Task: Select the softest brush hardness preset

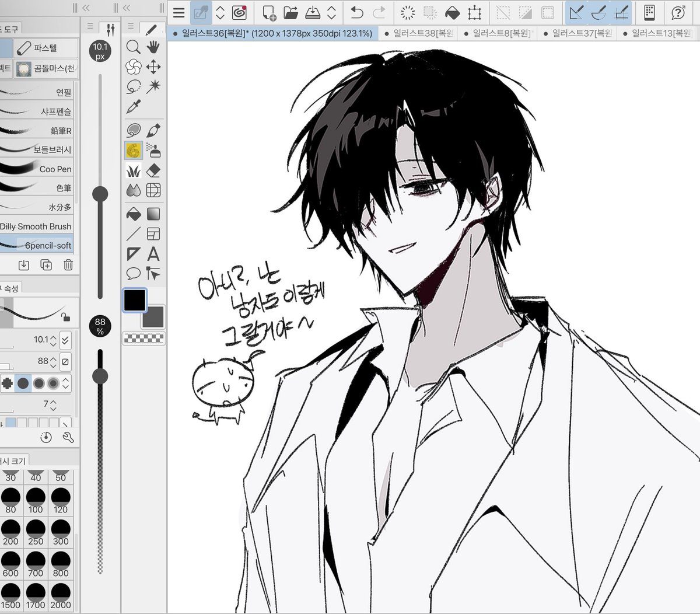Action: (x=53, y=383)
